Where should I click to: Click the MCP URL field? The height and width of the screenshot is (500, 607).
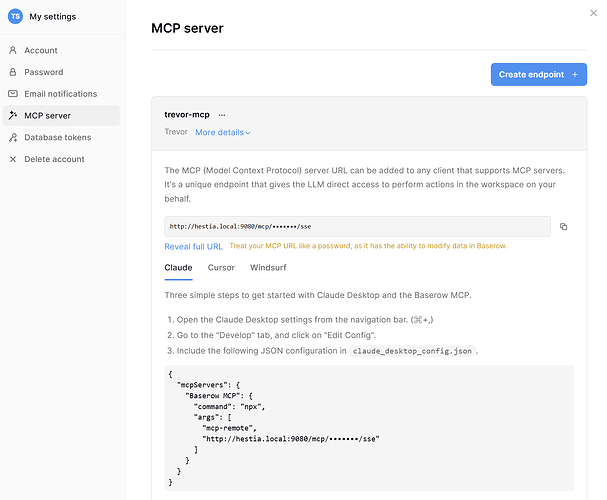point(357,226)
